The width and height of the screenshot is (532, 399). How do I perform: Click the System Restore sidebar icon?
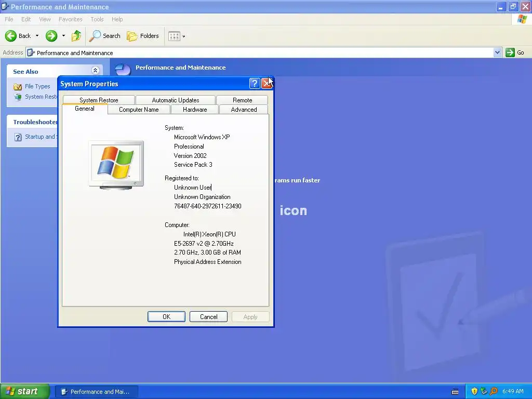point(18,97)
